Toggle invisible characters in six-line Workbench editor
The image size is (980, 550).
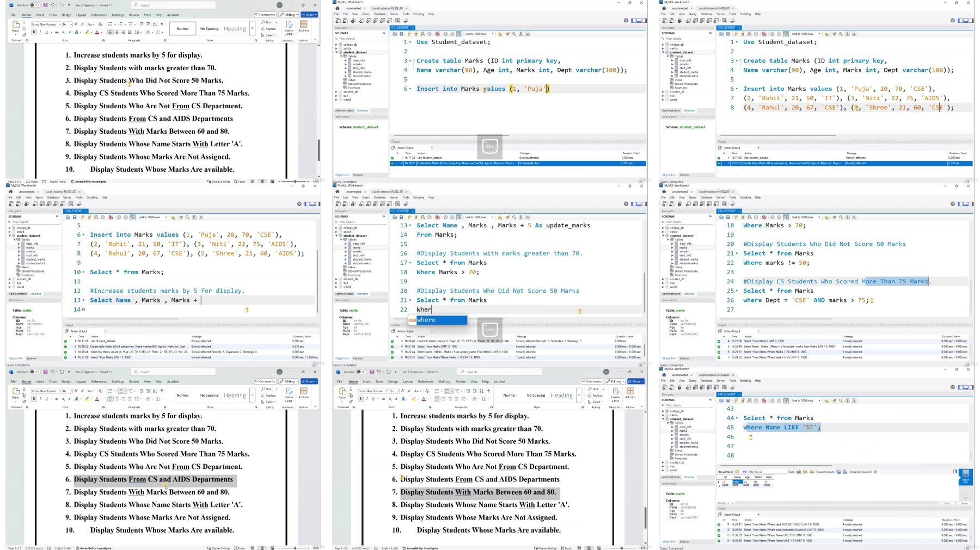click(x=520, y=34)
